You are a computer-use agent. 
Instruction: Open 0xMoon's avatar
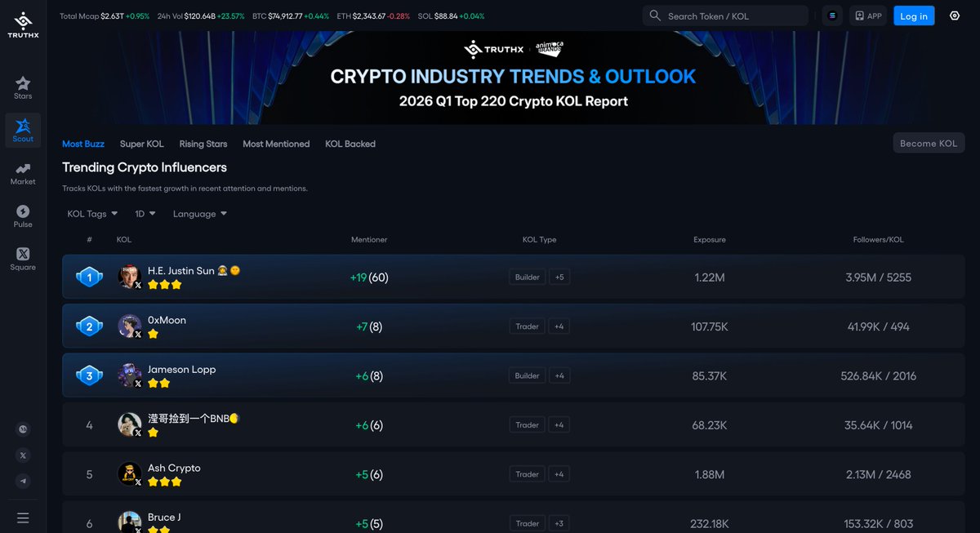129,326
